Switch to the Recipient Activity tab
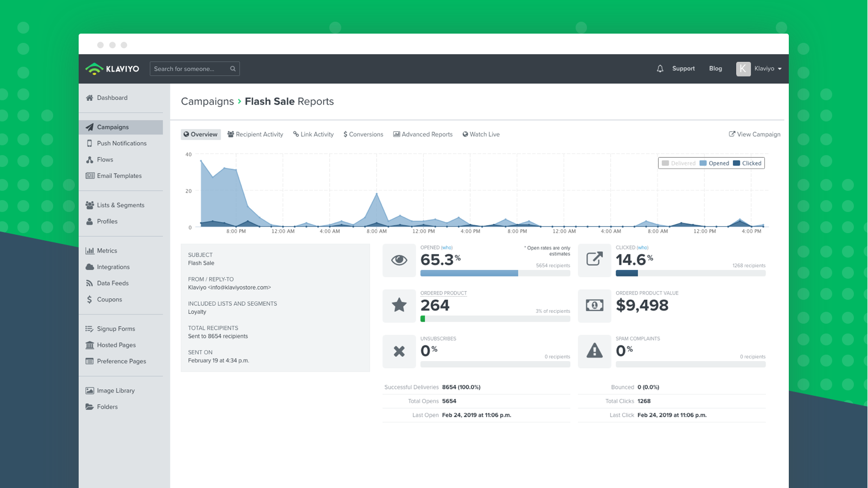The image size is (868, 488). click(x=255, y=134)
